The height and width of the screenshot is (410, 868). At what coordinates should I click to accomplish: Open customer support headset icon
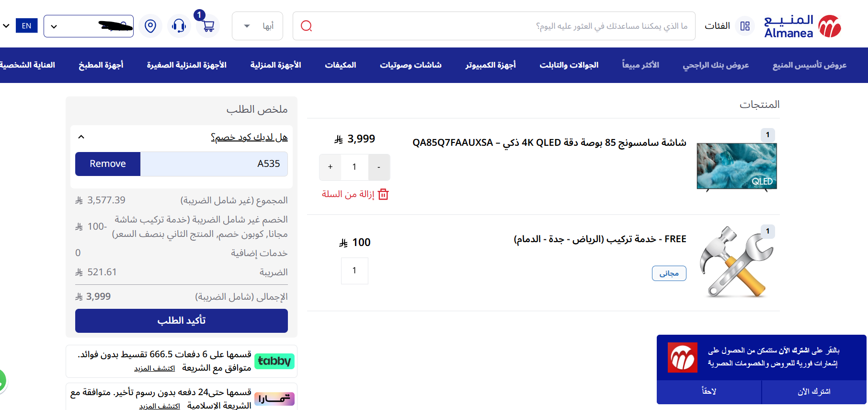pyautogui.click(x=179, y=26)
